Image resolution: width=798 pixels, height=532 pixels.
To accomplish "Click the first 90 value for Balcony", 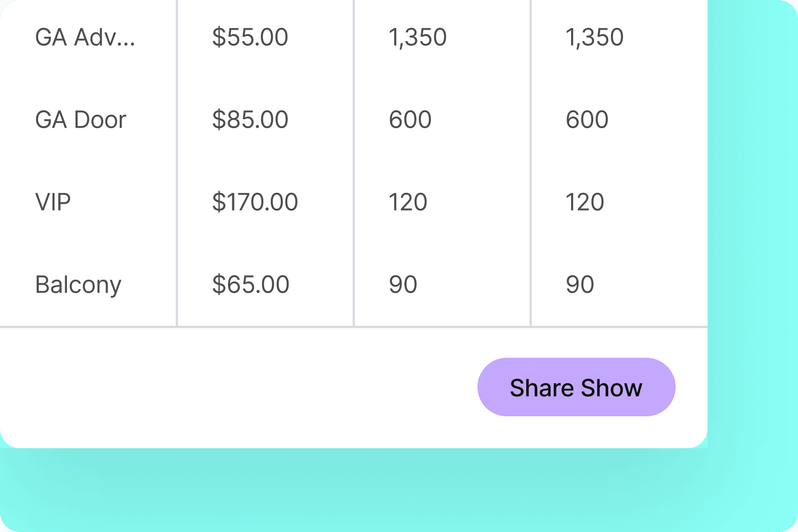I will coord(403,285).
